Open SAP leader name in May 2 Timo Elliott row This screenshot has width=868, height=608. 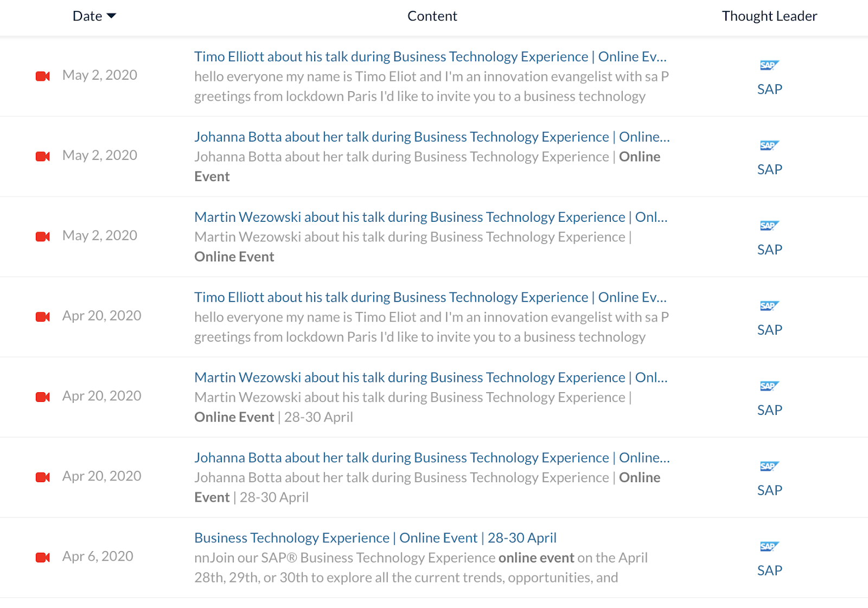pos(770,89)
